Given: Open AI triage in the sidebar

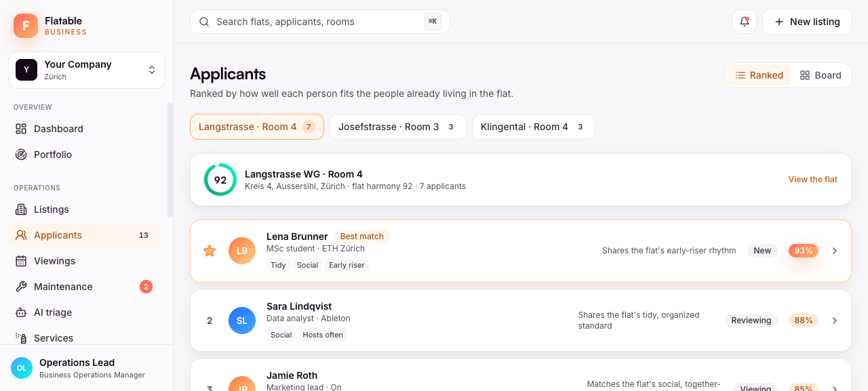Looking at the screenshot, I should (x=84, y=312).
